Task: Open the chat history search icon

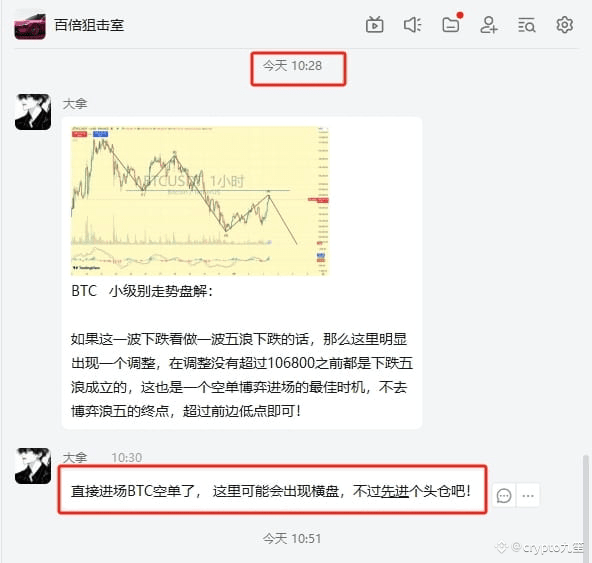Action: click(527, 25)
